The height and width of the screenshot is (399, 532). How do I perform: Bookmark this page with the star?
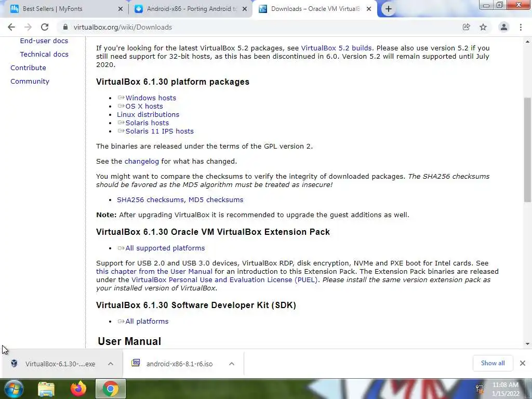pos(483,27)
